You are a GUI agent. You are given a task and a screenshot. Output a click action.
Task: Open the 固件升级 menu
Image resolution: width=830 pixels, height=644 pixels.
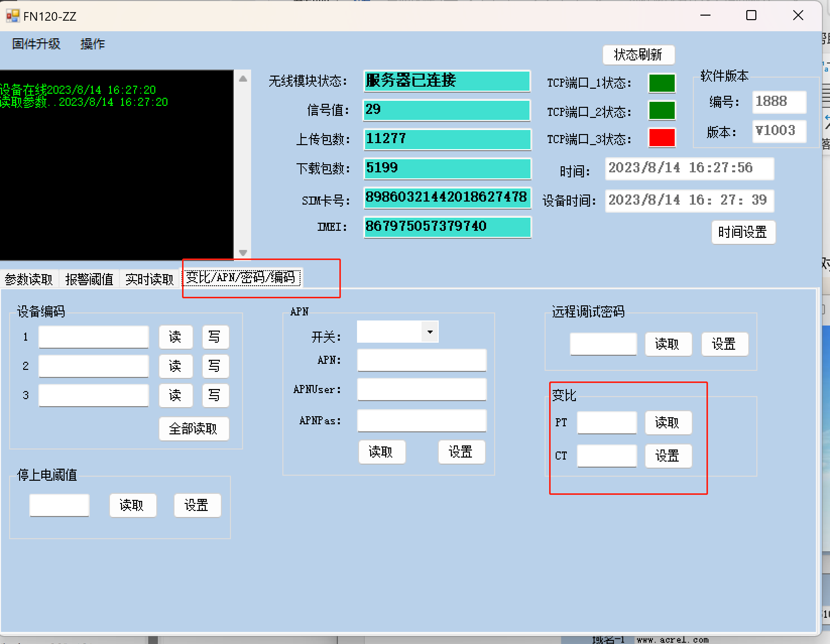36,44
